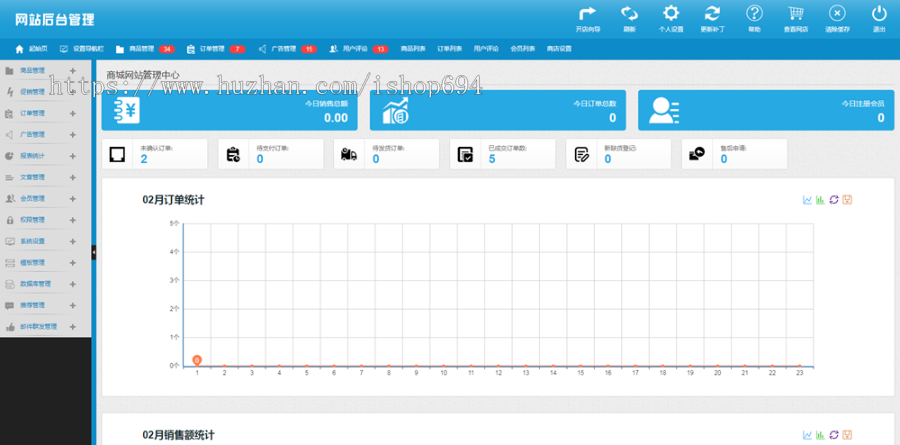Viewport: 900px width, 445px height.
Task: Click the 开店向导 arrow icon in header
Action: pos(588,14)
